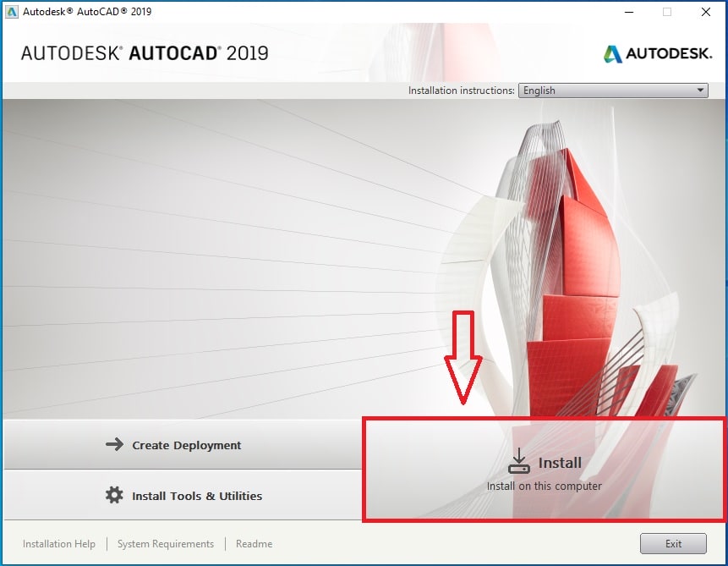Click the Create Deployment arrow icon

(114, 445)
